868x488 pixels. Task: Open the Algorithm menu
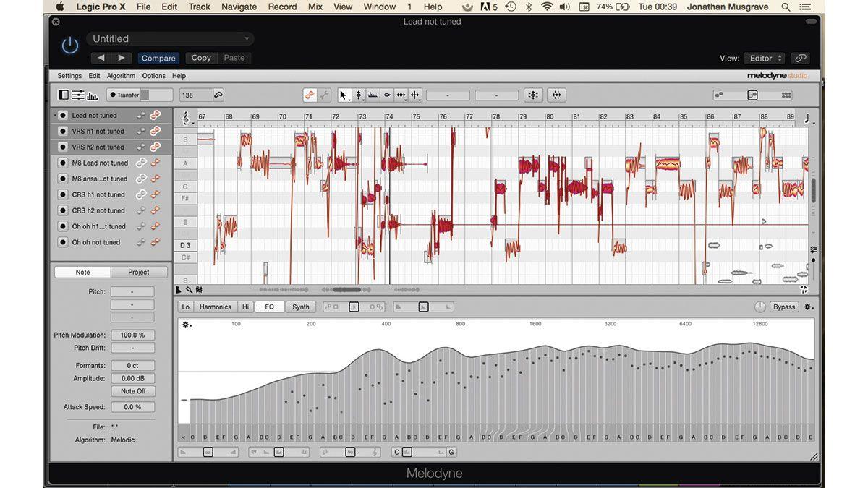(x=121, y=76)
